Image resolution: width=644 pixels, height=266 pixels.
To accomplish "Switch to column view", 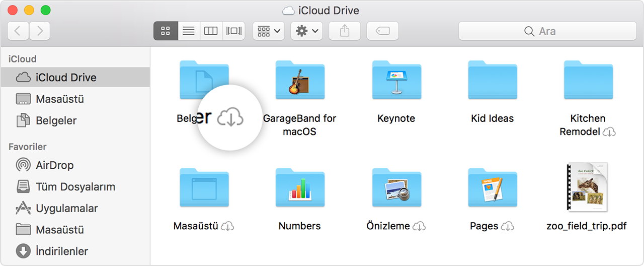I will click(x=211, y=31).
